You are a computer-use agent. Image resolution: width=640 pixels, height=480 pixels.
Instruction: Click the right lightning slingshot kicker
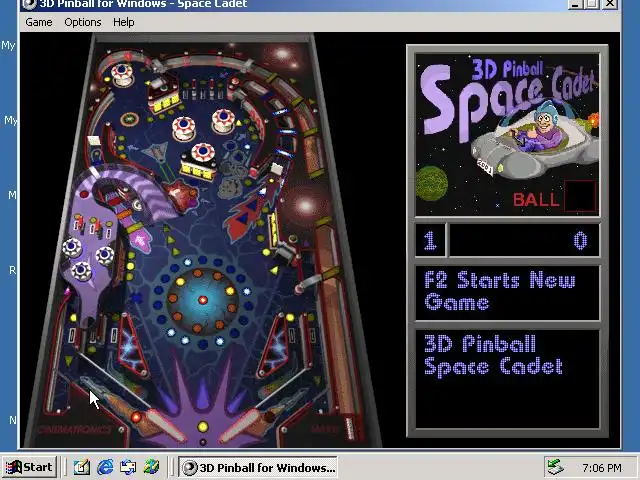pyautogui.click(x=273, y=345)
